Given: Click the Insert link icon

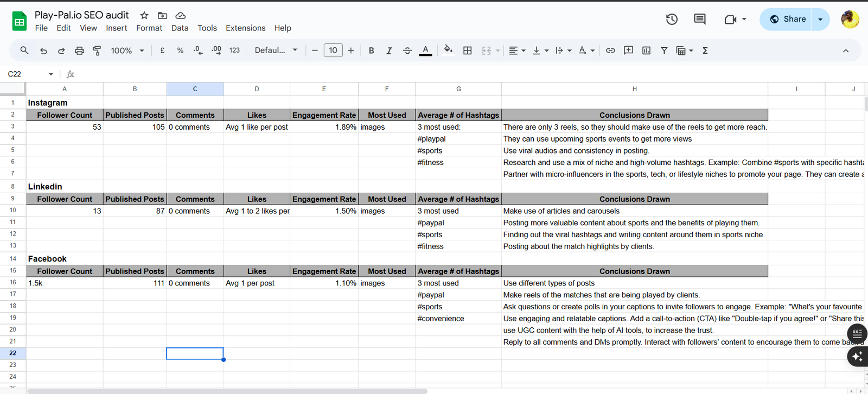Looking at the screenshot, I should 610,50.
